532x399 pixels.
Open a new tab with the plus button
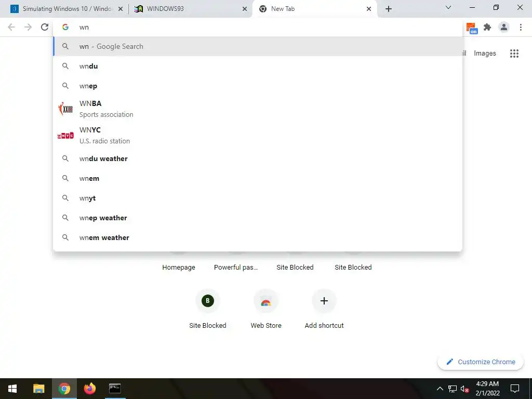coord(389,9)
